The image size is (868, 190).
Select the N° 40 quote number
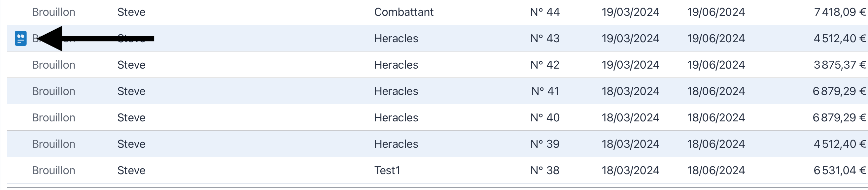(545, 117)
